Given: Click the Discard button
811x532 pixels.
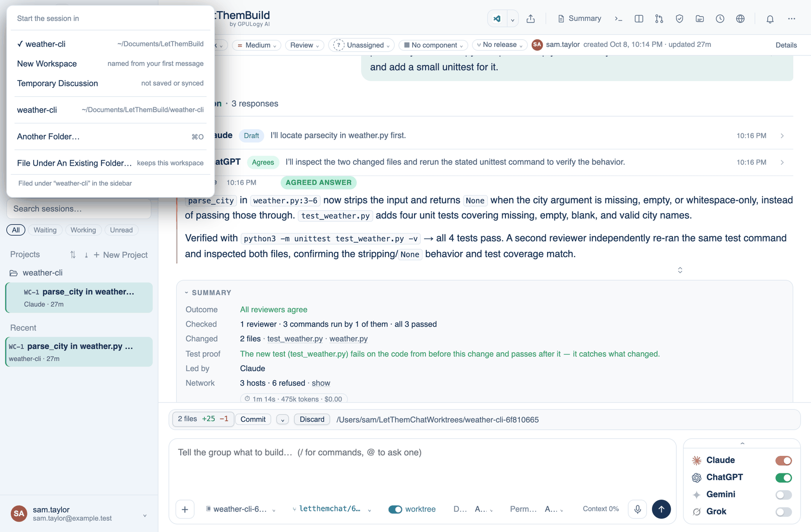Looking at the screenshot, I should tap(312, 419).
